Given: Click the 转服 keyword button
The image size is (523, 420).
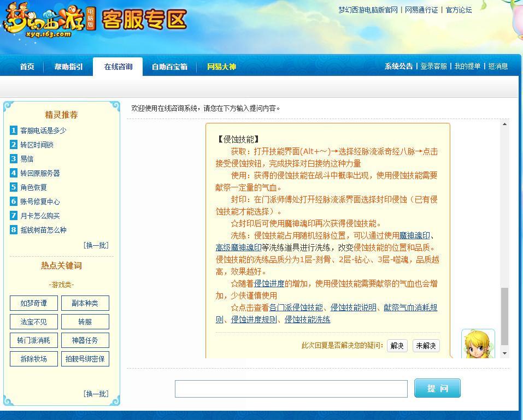Looking at the screenshot, I should (x=85, y=322).
